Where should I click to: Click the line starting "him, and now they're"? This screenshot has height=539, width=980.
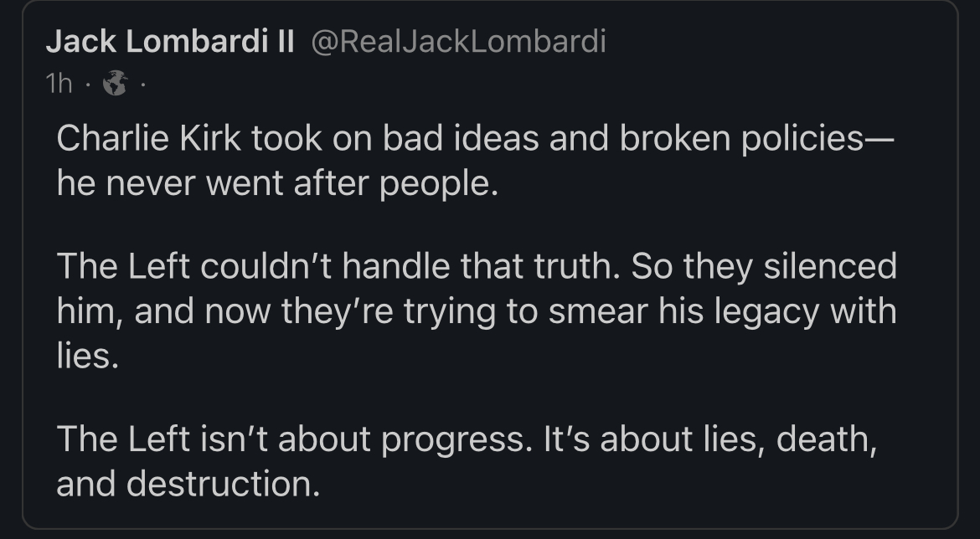477,312
